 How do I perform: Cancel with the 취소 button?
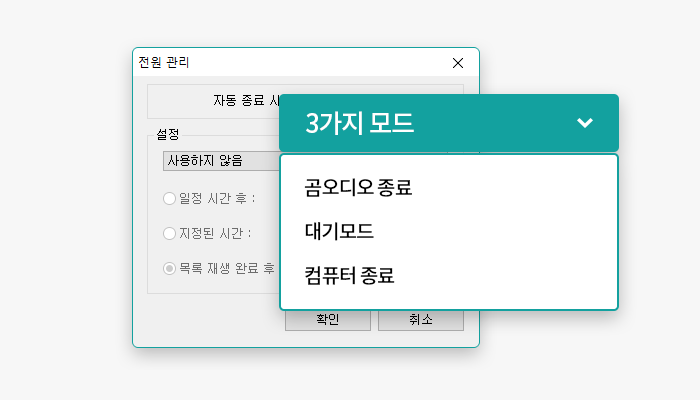421,320
